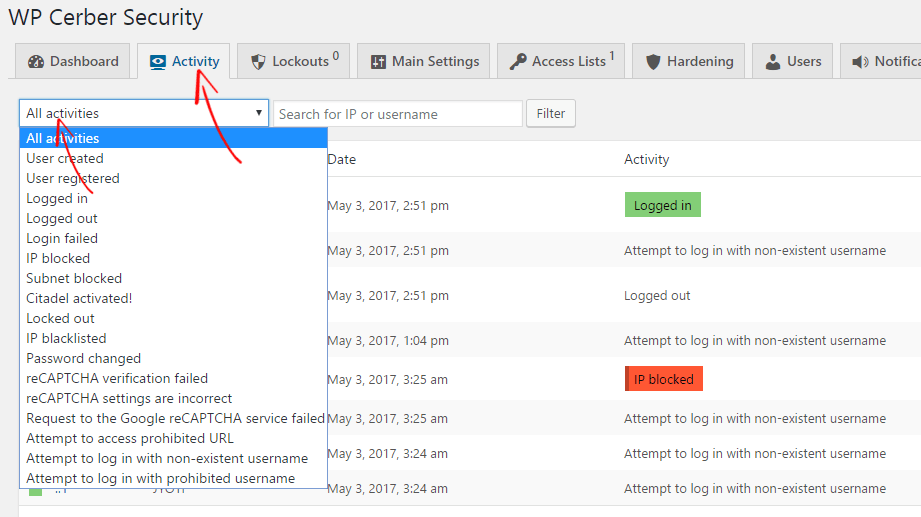Click the Users person icon
The image size is (921, 517).
click(x=773, y=62)
